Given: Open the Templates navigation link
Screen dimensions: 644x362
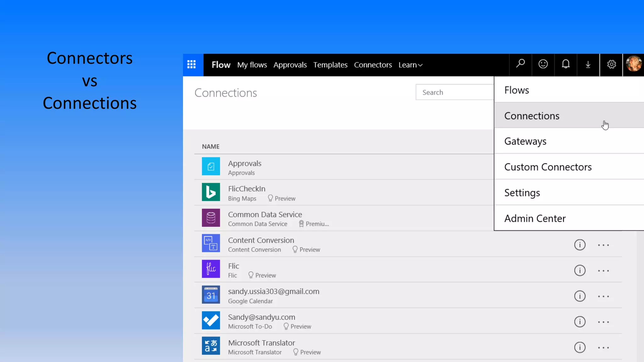Looking at the screenshot, I should [330, 65].
